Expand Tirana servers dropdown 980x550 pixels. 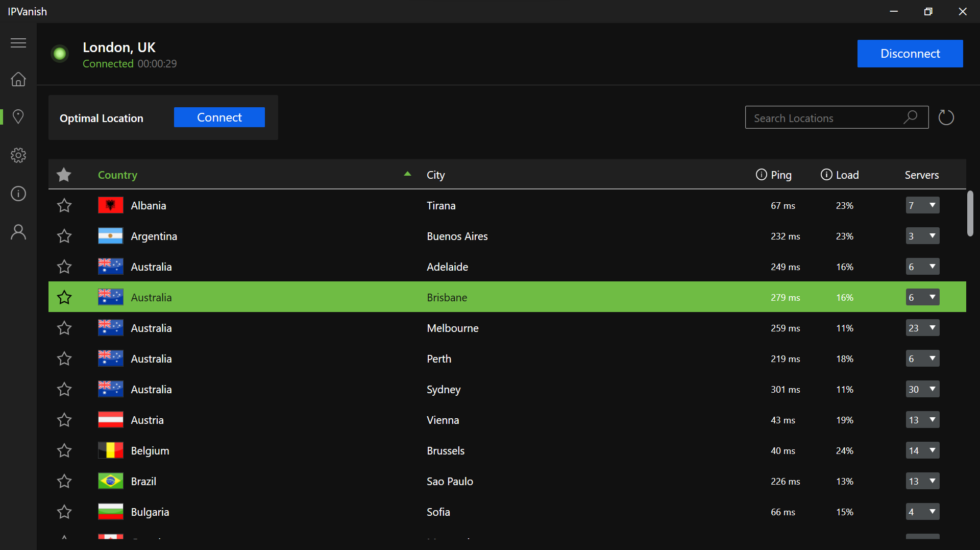(922, 205)
